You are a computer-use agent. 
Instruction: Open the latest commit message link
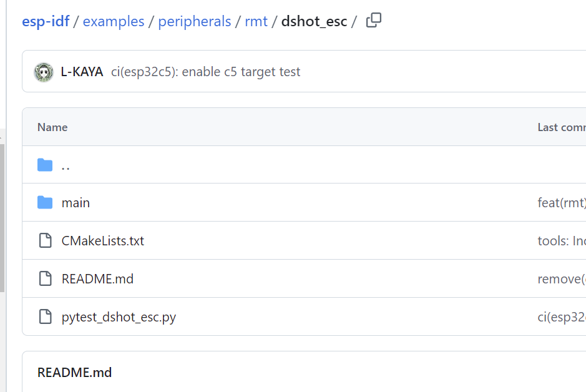coord(205,72)
